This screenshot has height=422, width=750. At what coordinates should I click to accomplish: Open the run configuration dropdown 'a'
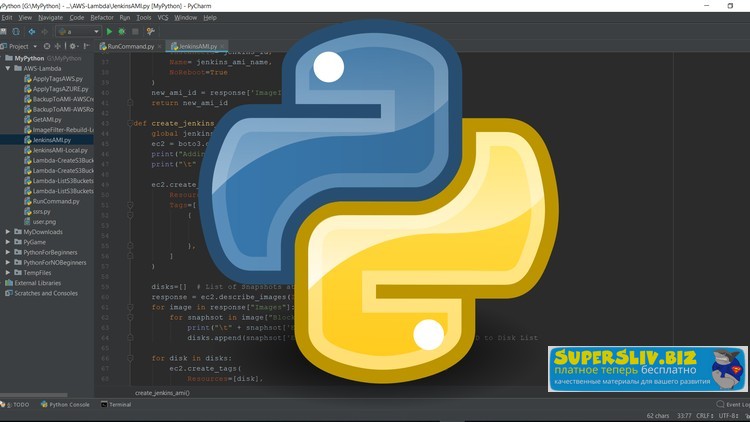point(78,32)
